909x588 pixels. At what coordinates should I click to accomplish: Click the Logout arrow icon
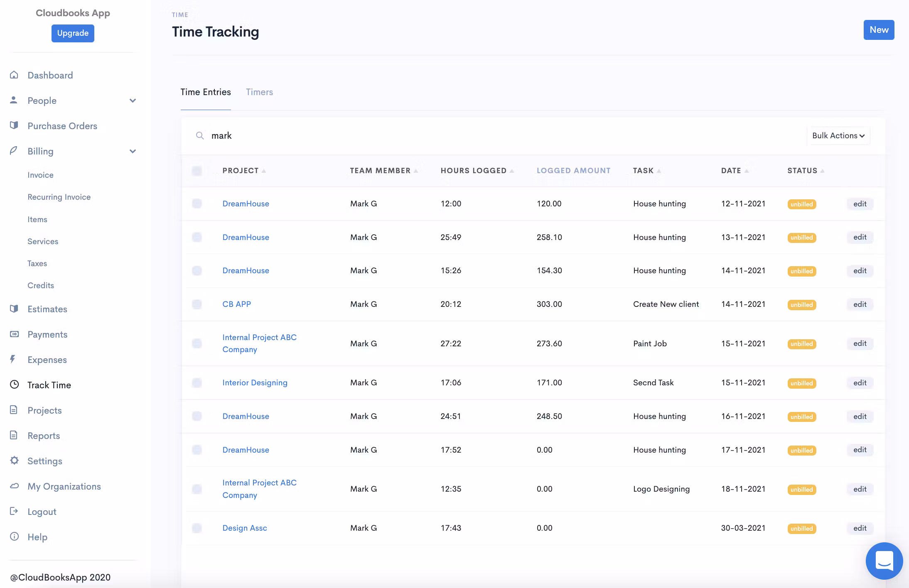(x=14, y=511)
